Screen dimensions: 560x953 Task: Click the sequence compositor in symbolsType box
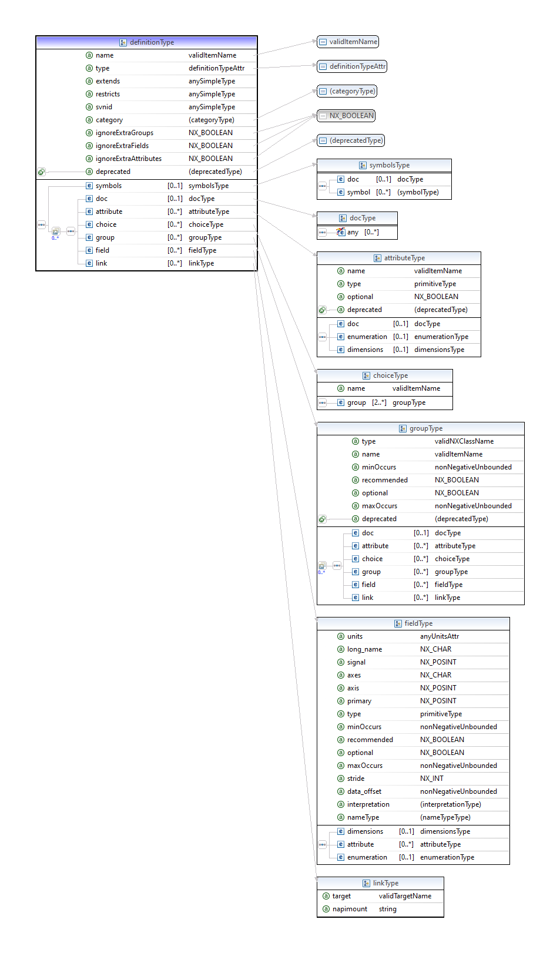pos(322,186)
